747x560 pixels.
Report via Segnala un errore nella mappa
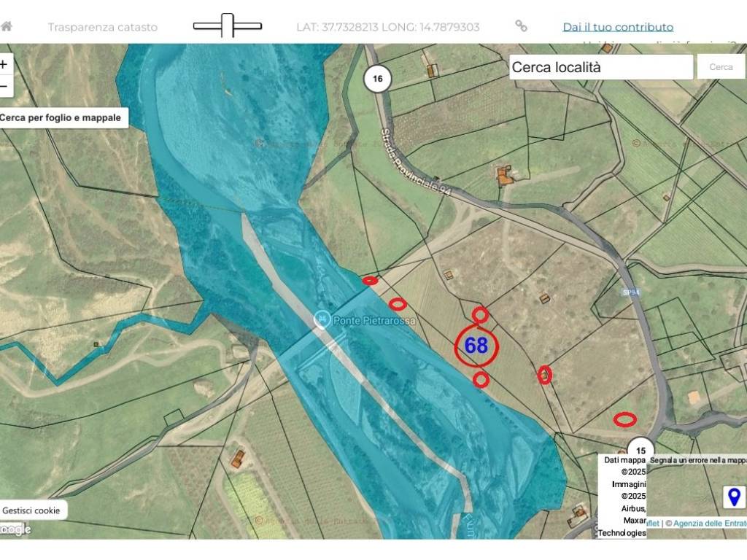(x=698, y=461)
